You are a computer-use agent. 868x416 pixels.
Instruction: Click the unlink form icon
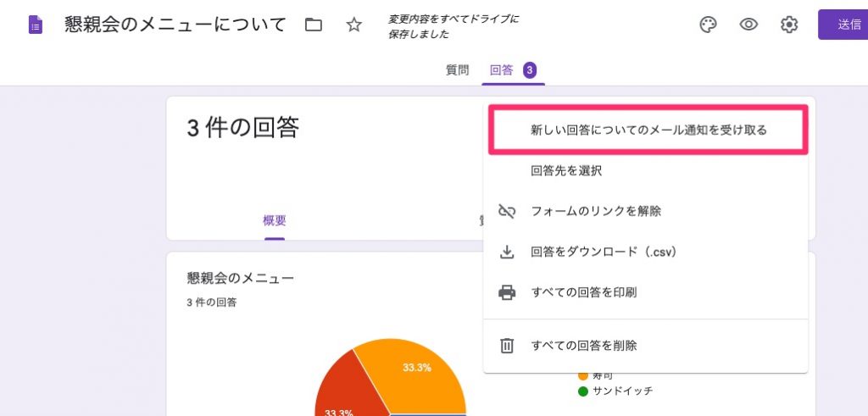(x=507, y=211)
